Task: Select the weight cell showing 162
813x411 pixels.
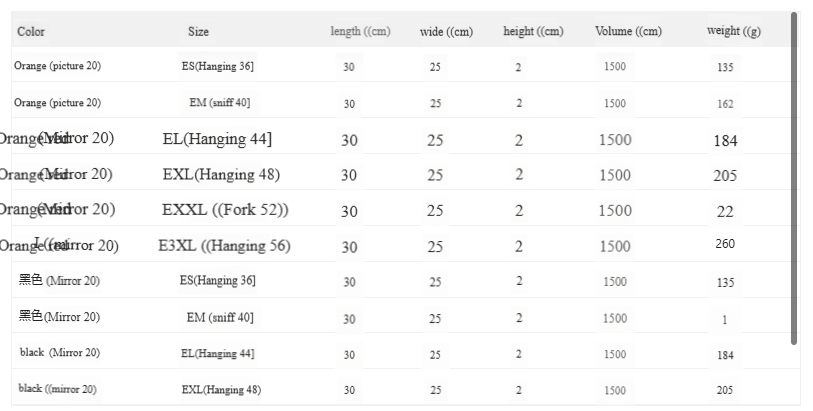Action: pos(725,104)
